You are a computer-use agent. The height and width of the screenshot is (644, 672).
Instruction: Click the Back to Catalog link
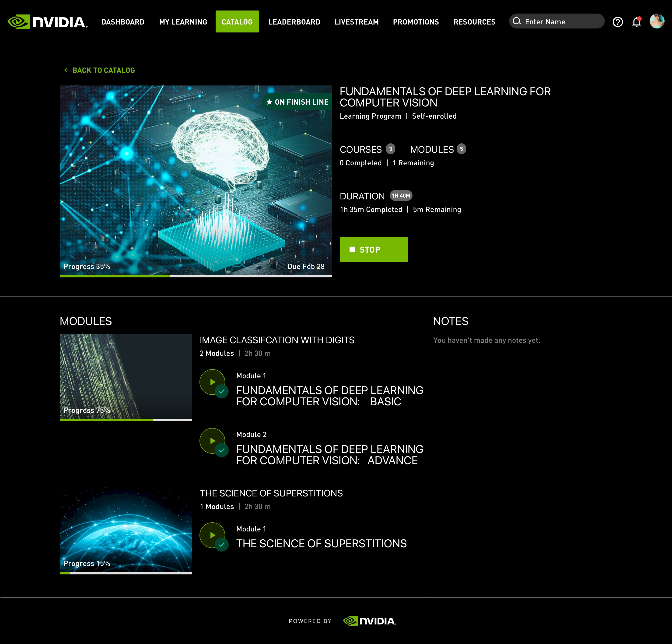99,70
